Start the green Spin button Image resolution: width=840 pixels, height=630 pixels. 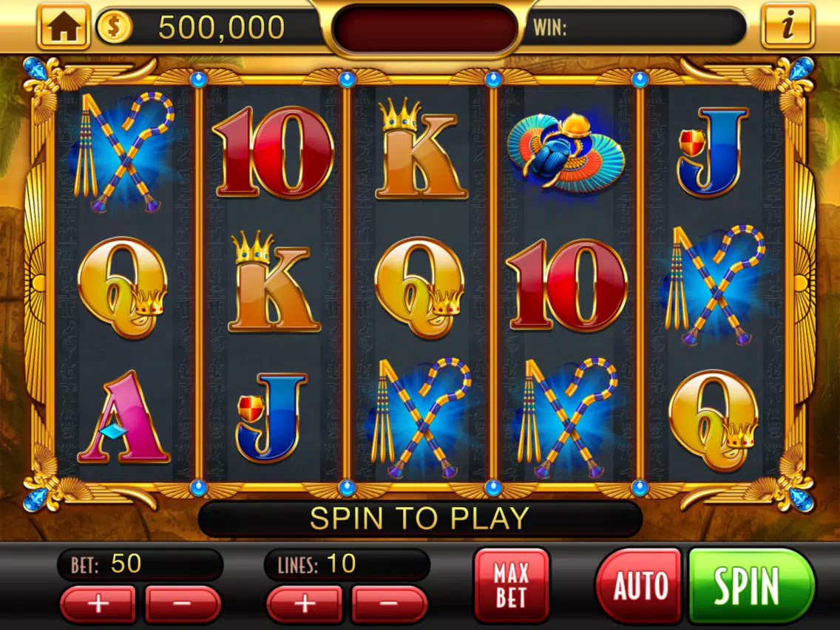point(752,584)
